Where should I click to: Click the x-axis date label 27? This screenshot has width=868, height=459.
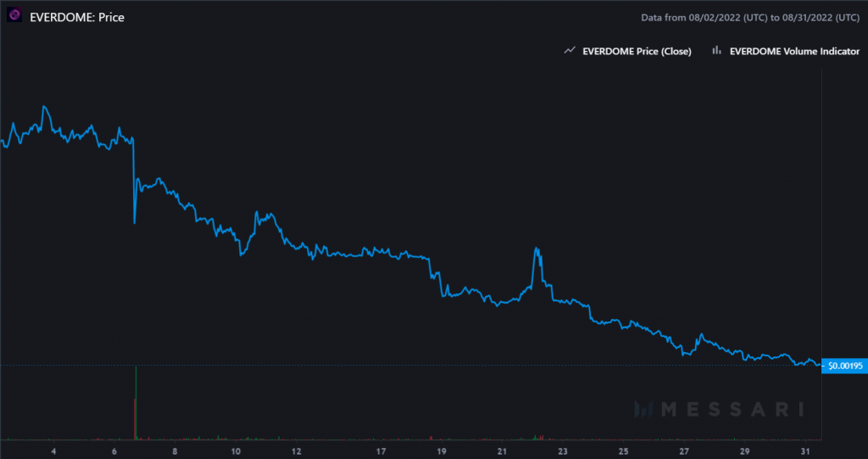[x=684, y=451]
